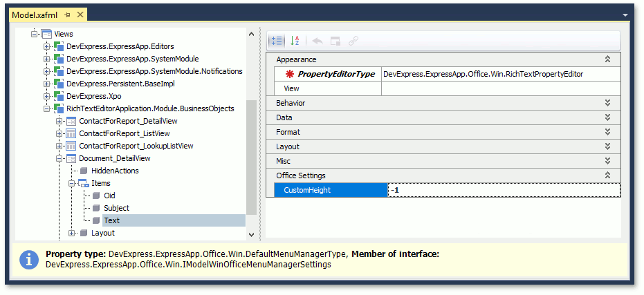The image size is (644, 295).
Task: Expand ContactForReport_ListView node
Action: [59, 133]
